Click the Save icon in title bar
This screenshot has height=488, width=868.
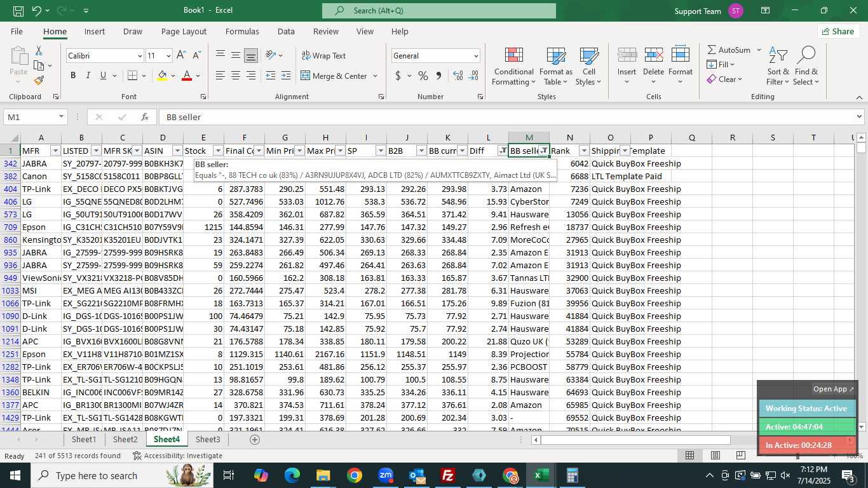[x=18, y=11]
